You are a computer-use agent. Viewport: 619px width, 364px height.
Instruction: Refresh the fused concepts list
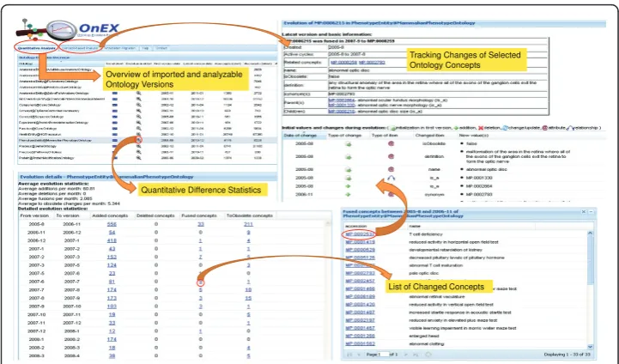428,355
